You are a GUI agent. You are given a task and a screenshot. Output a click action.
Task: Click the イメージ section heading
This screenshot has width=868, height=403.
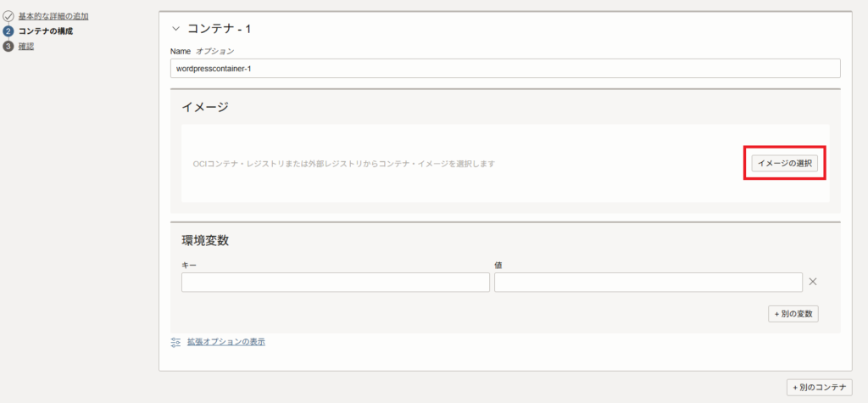pos(205,107)
